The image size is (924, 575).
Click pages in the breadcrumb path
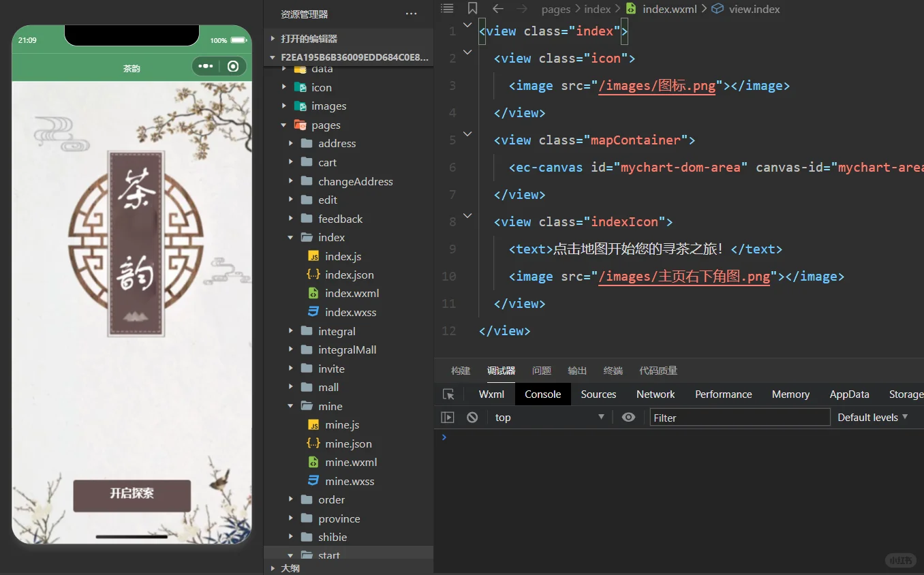coord(556,9)
